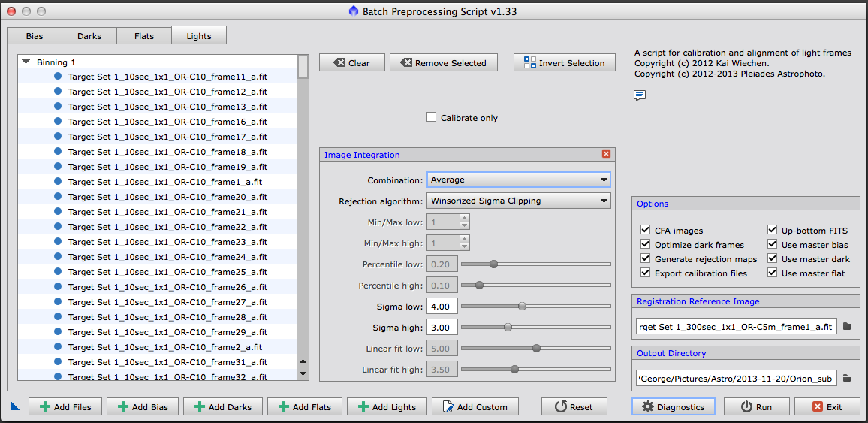This screenshot has width=868, height=423.
Task: Click the Sigma low slider handle
Action: point(522,306)
